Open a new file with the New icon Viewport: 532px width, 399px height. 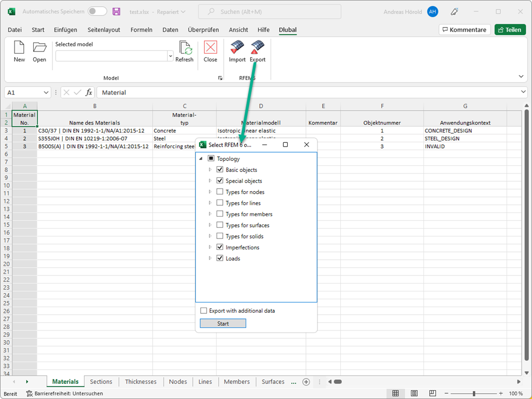coord(19,51)
